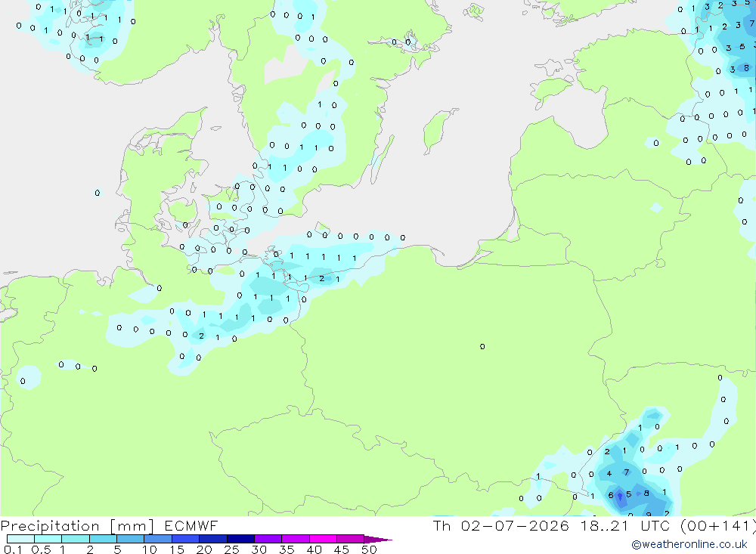Click the "10" legend scale label
756x554 pixels.
pyautogui.click(x=150, y=549)
